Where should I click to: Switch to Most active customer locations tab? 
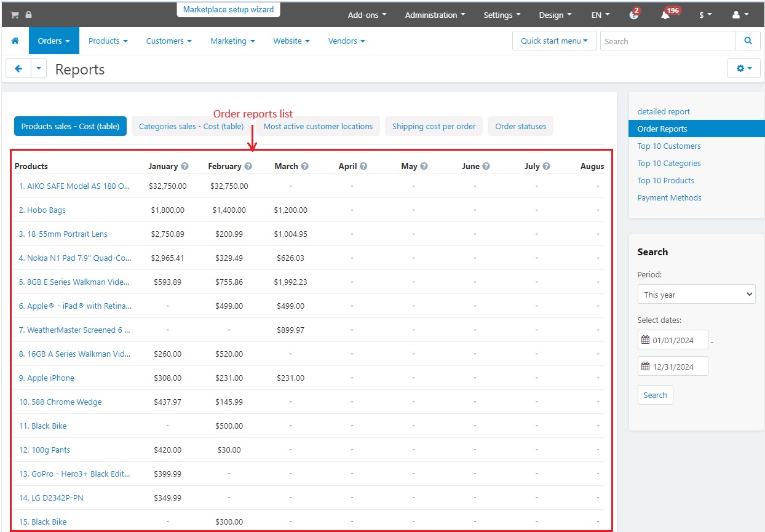pos(318,126)
